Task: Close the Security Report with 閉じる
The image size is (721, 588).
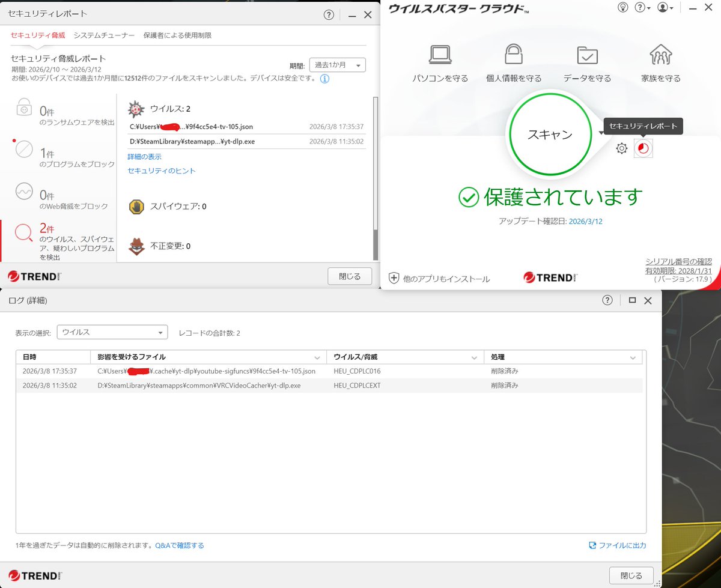Action: tap(350, 276)
